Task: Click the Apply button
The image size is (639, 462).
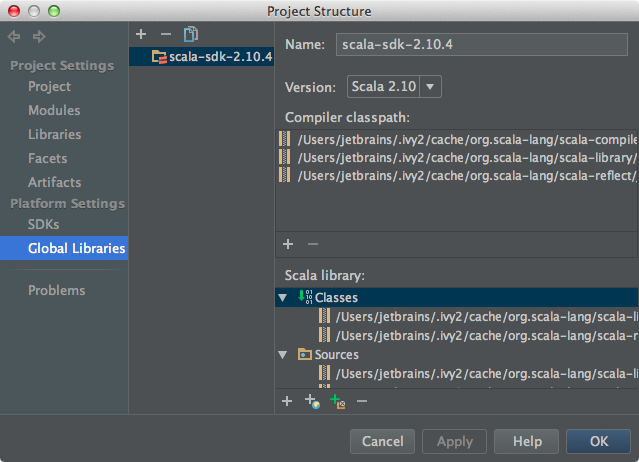Action: [454, 441]
